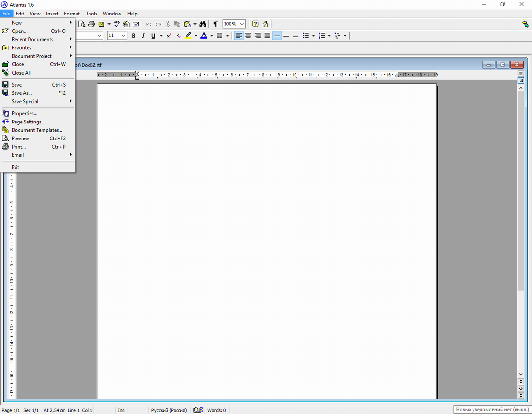Expand the font color dropdown arrow

click(212, 36)
